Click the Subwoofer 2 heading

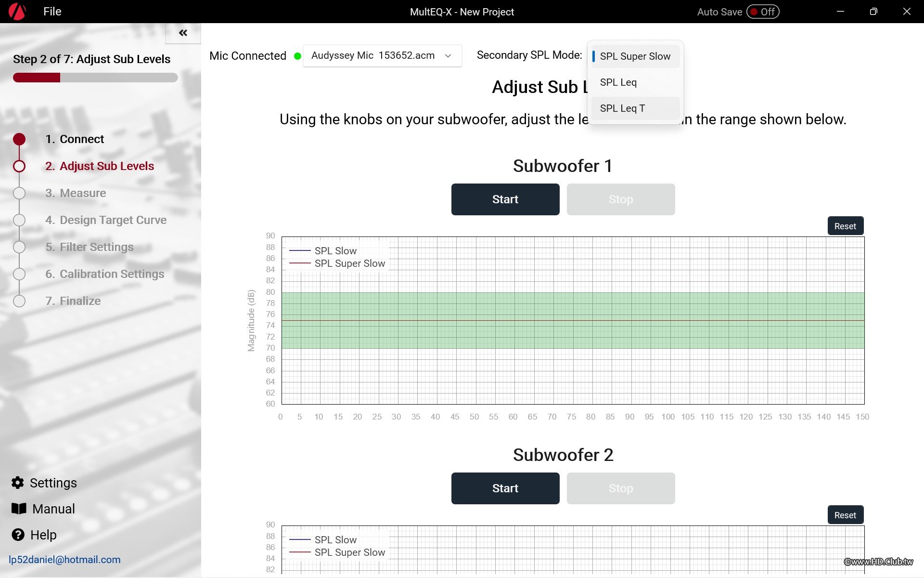pyautogui.click(x=563, y=455)
